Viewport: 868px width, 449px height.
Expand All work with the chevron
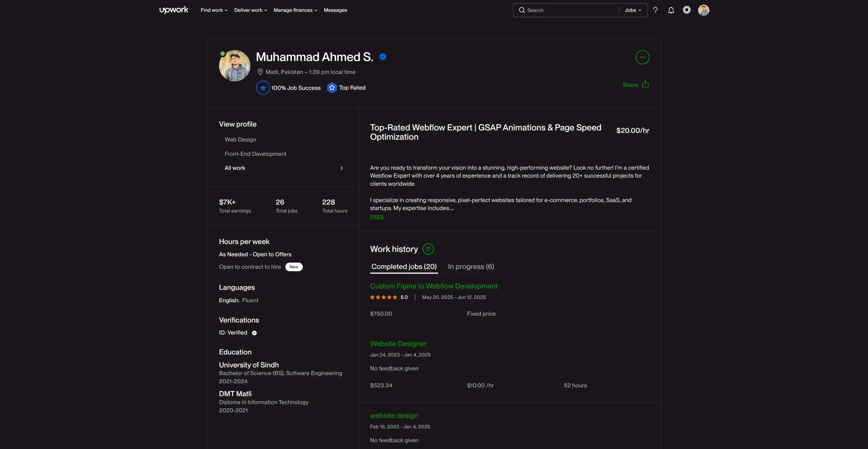(x=342, y=168)
